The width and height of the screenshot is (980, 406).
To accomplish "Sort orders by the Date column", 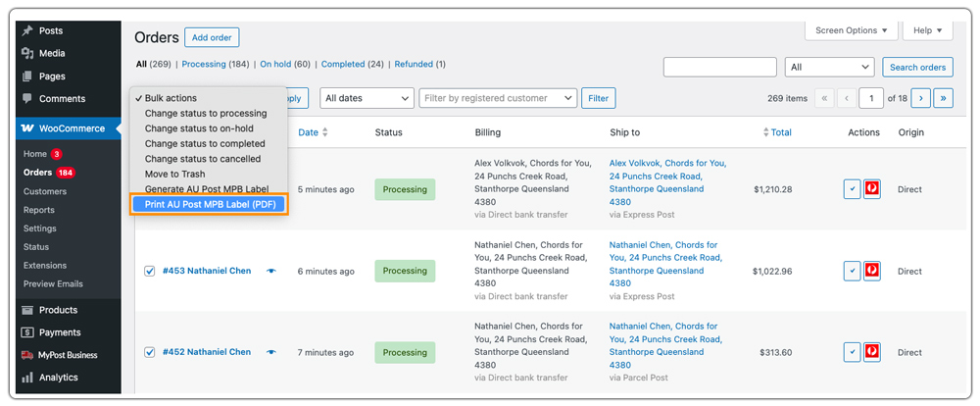I will coord(313,132).
